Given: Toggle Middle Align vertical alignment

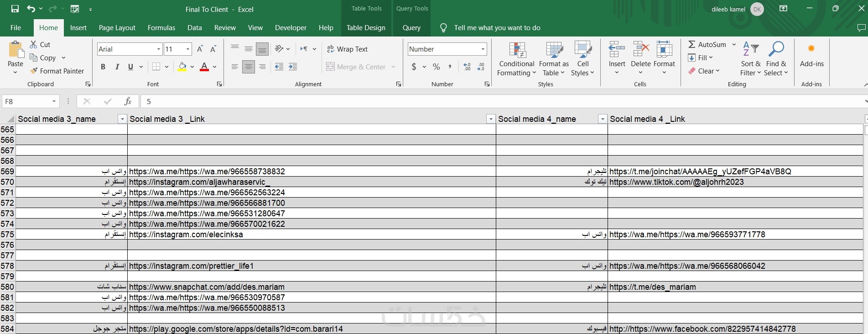Looking at the screenshot, I should tap(249, 49).
